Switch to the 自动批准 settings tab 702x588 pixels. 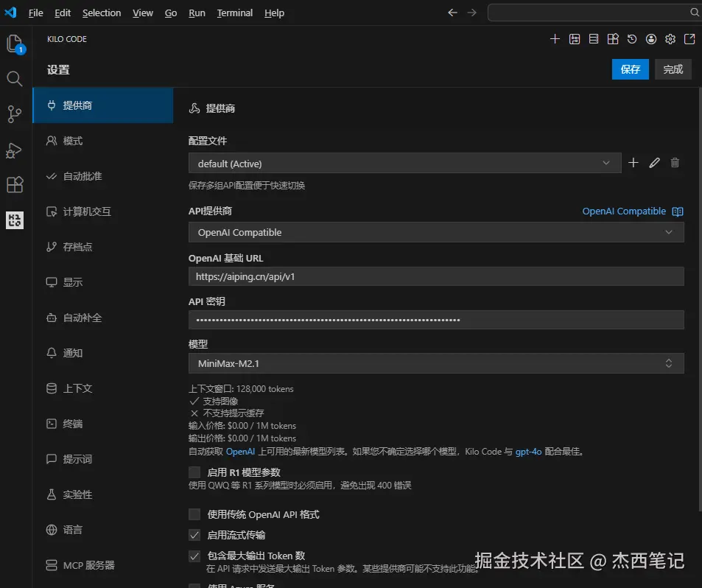[103, 176]
